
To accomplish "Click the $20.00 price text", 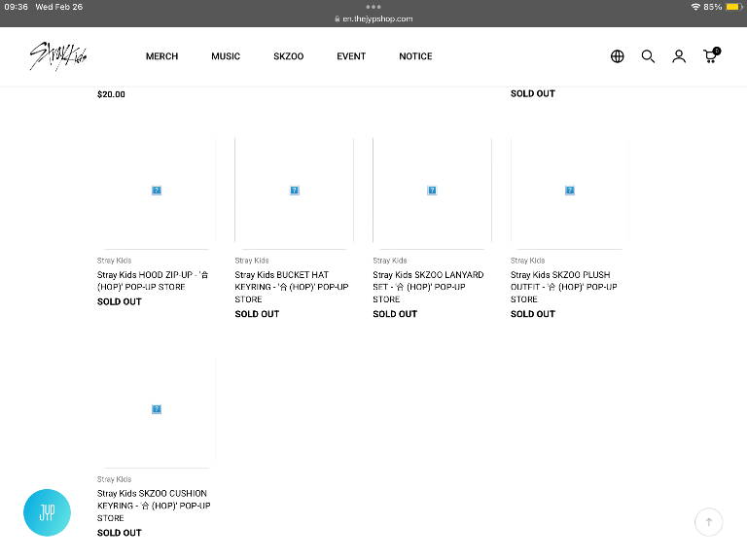I will click(x=111, y=94).
